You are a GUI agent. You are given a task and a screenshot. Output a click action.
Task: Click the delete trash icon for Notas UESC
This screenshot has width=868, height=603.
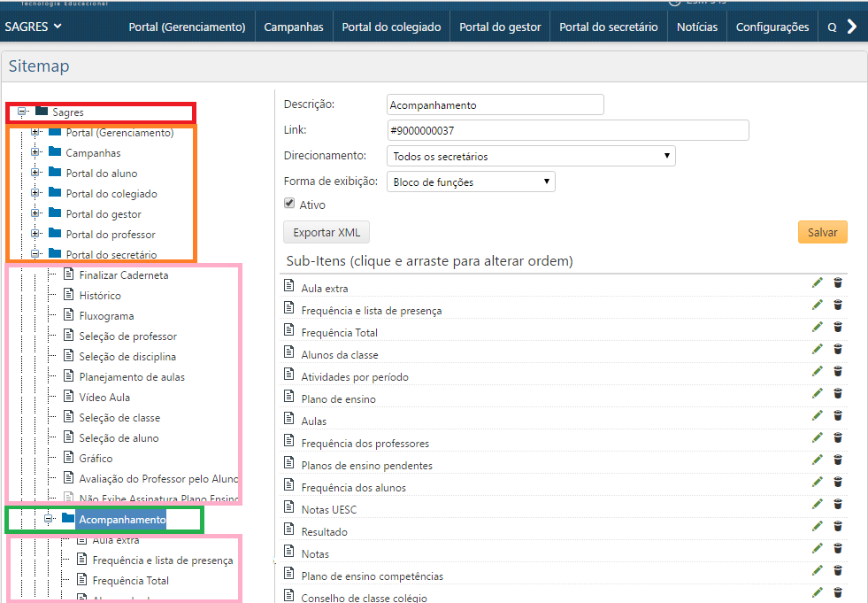click(x=838, y=504)
